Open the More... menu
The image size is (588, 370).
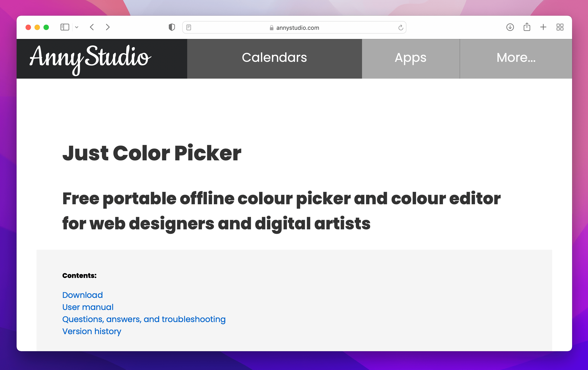click(x=516, y=58)
